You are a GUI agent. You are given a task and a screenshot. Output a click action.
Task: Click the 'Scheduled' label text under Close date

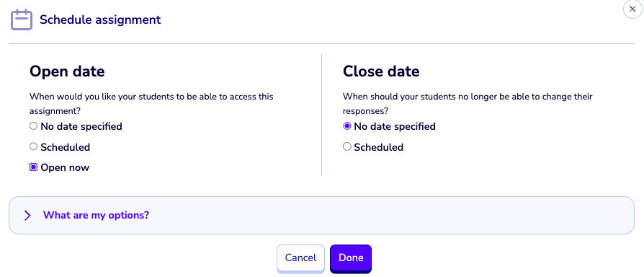point(379,147)
